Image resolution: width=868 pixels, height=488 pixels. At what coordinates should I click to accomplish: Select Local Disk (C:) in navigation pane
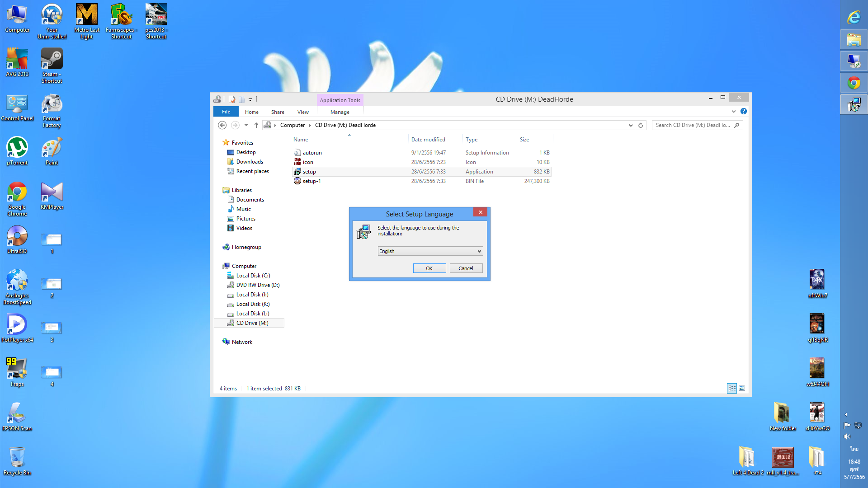253,276
